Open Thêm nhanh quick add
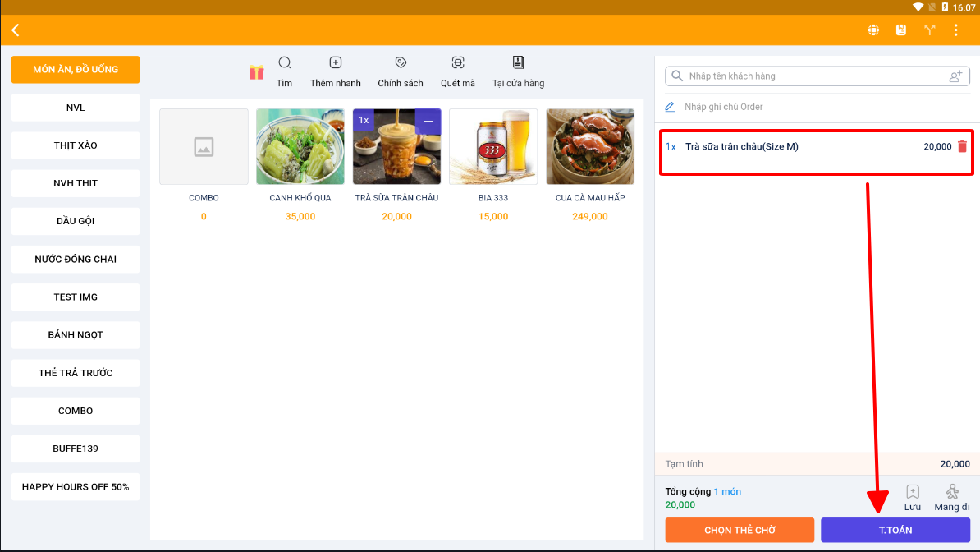The width and height of the screenshot is (980, 552). click(x=335, y=71)
